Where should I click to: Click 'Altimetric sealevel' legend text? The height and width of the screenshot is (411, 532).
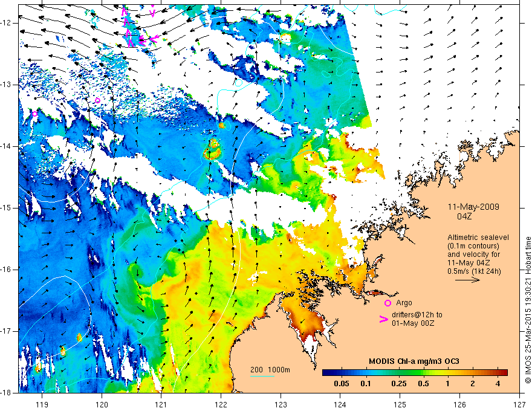coord(478,238)
